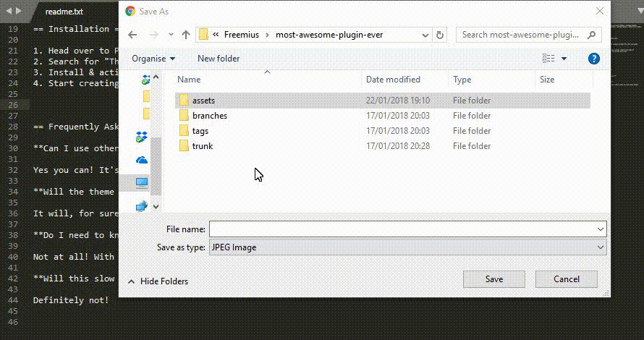The image size is (644, 340).
Task: Click the '== Installation' line in the editor
Action: [75, 29]
